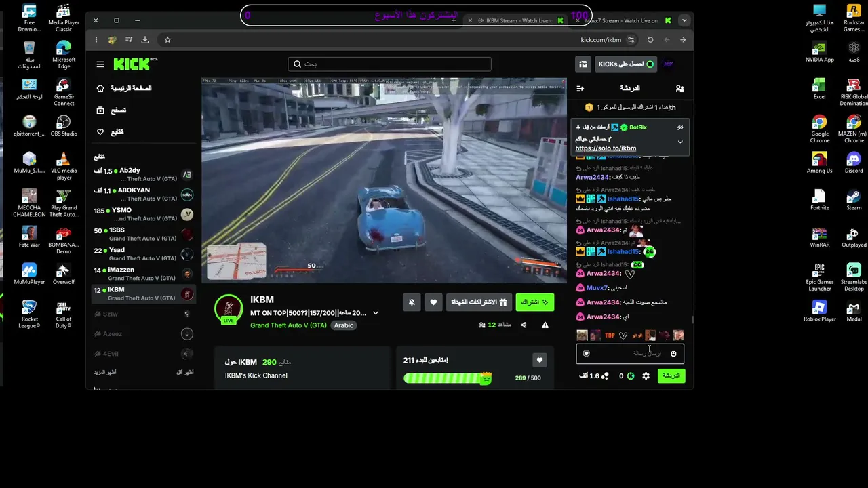Click the KICKs balance coin icon

point(630,375)
